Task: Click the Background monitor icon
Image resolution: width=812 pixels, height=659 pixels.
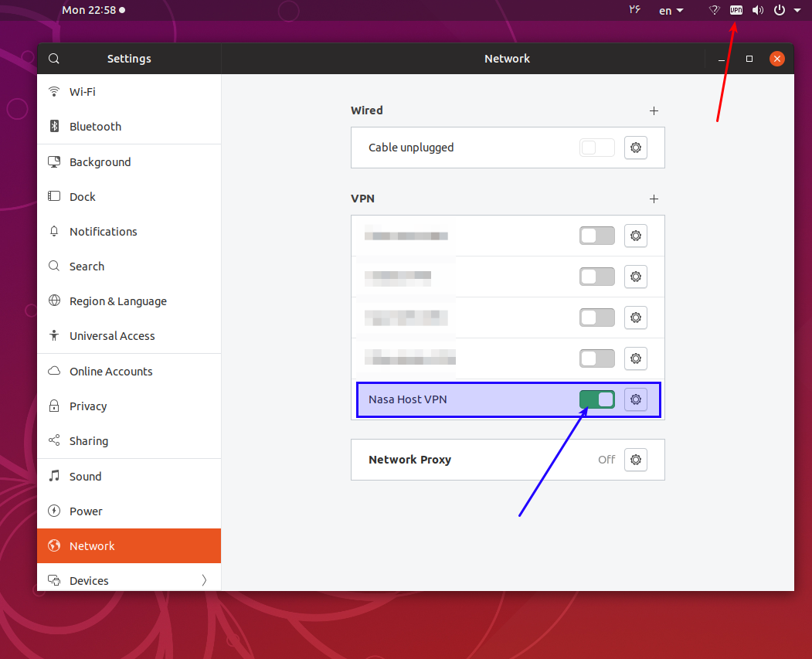Action: 54,161
